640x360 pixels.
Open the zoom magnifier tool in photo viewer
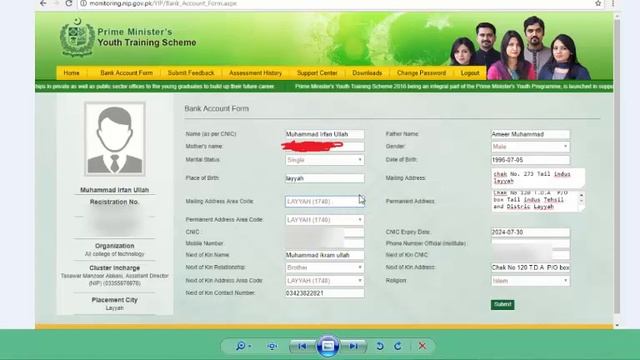click(x=242, y=346)
